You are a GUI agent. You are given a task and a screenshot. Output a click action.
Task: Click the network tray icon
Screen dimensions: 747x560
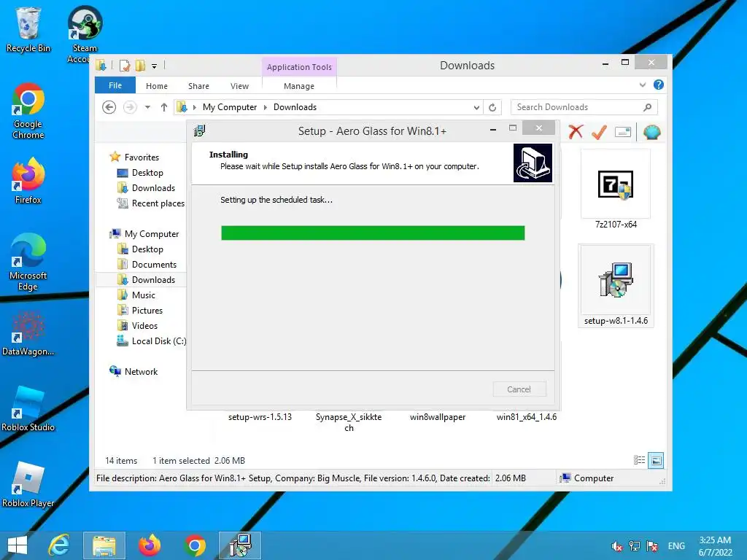(635, 546)
